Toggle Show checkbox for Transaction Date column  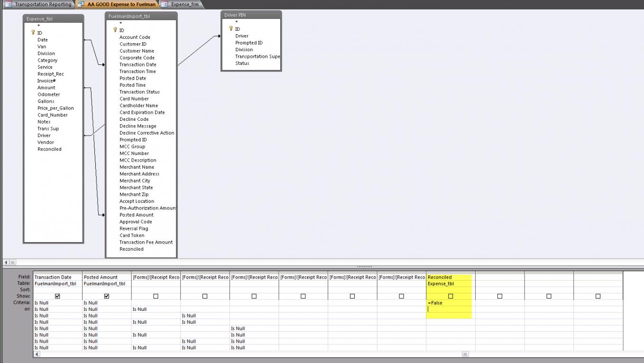(x=57, y=296)
